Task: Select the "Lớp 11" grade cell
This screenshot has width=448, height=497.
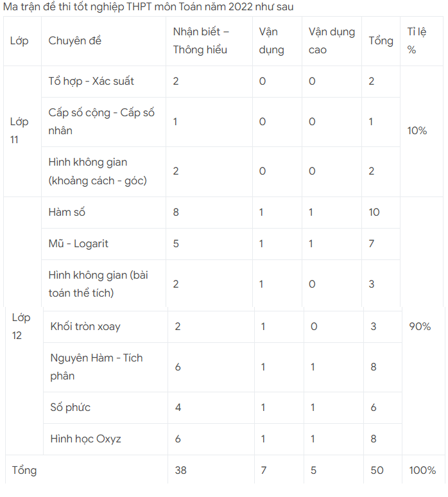Action: (x=19, y=130)
